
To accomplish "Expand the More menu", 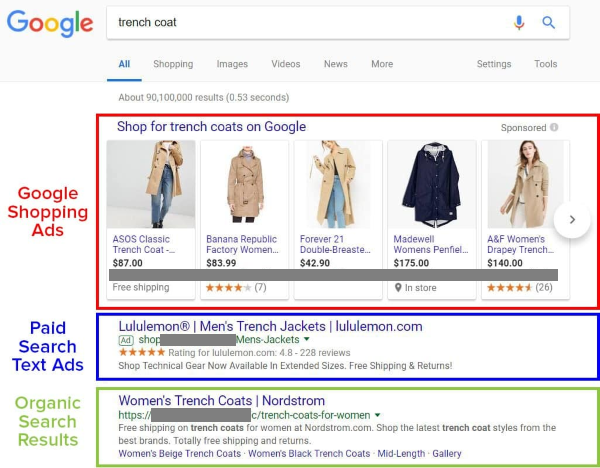I will point(382,64).
